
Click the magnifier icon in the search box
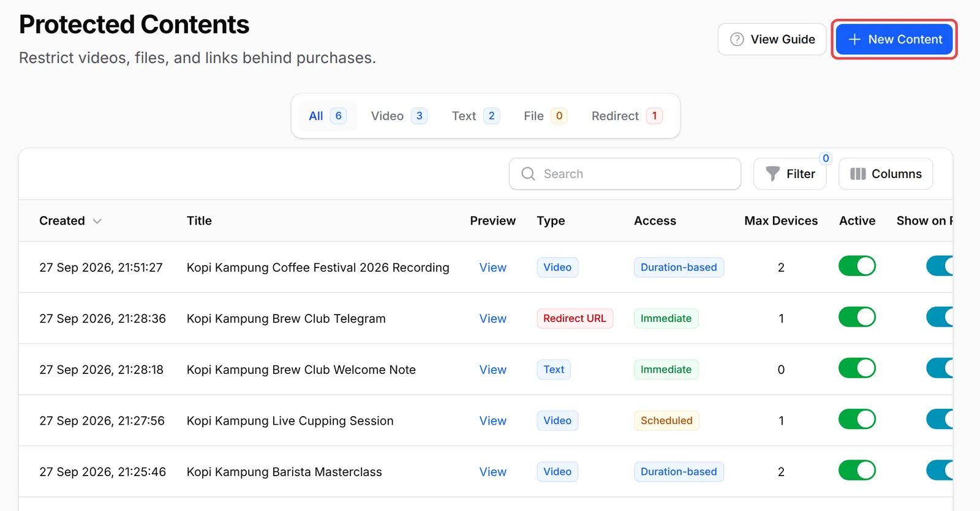(528, 174)
